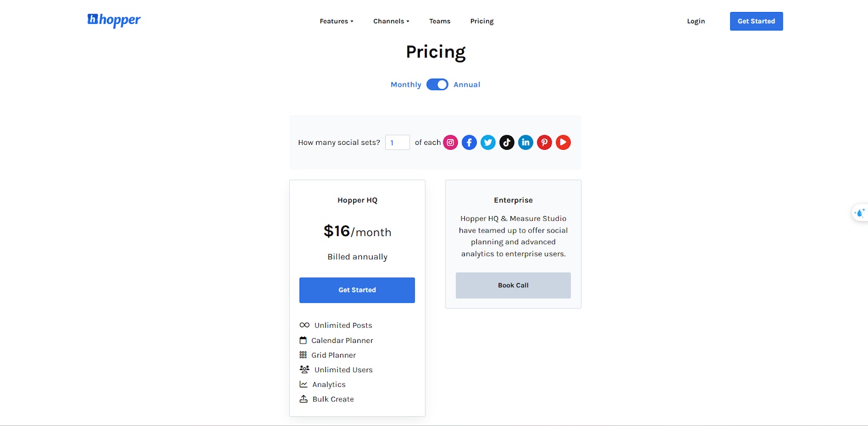Click the Facebook social icon
The height and width of the screenshot is (426, 868).
(x=469, y=142)
